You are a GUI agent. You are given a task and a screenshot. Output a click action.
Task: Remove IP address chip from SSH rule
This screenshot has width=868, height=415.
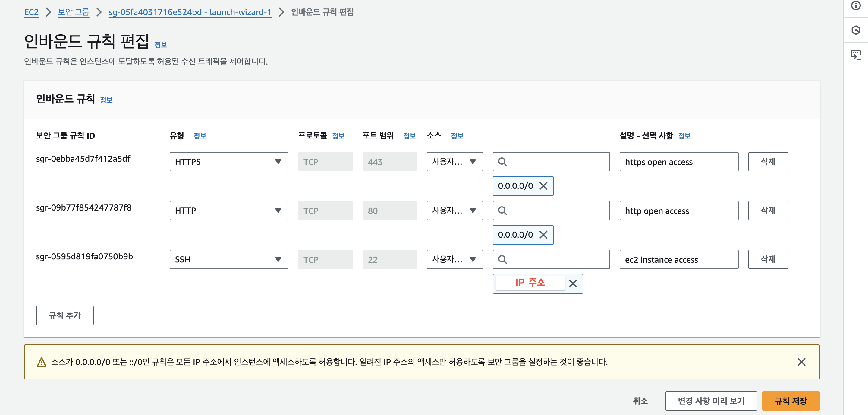(573, 284)
